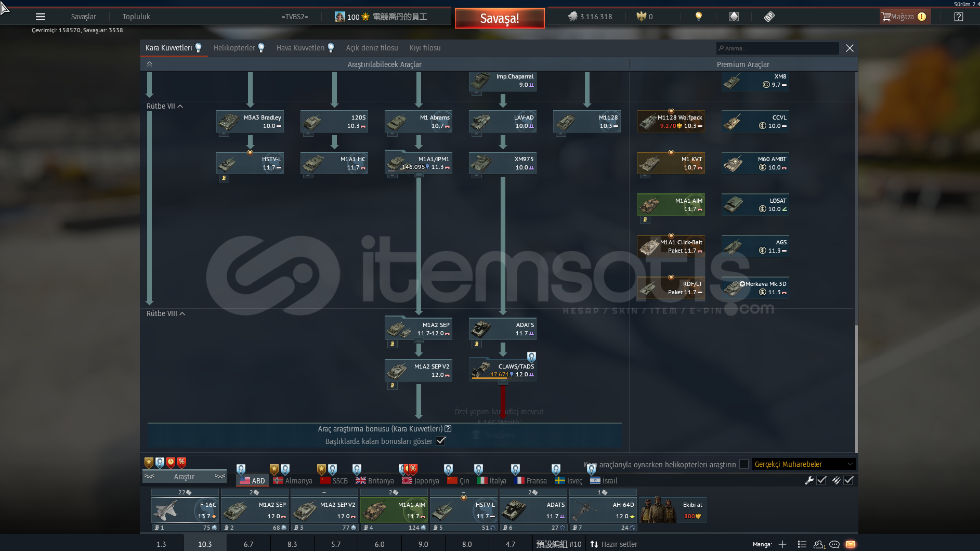Switch to Helikopterler tab
Viewport: 980px width, 551px height.
pyautogui.click(x=239, y=48)
